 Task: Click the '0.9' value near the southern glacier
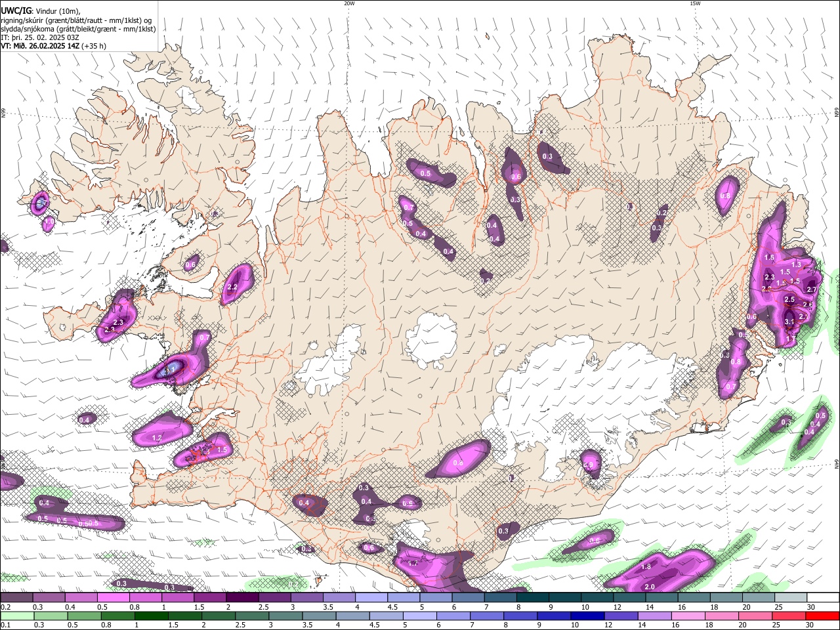(588, 465)
